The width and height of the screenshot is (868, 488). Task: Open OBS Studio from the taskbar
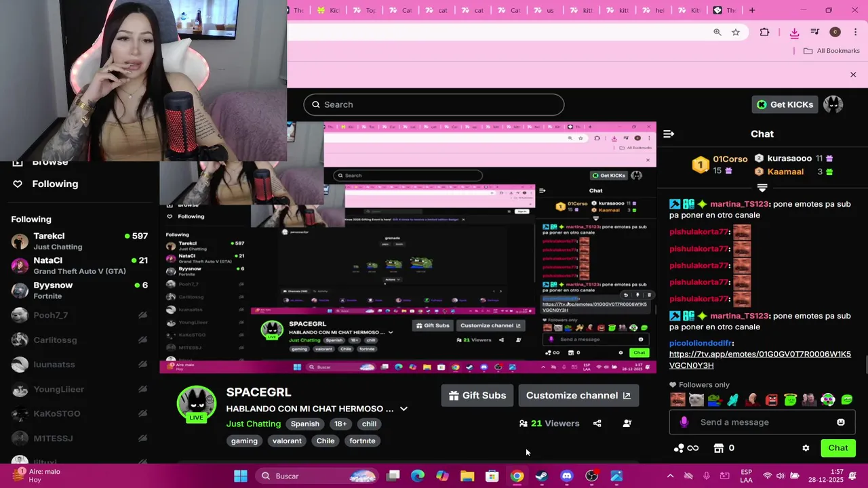pyautogui.click(x=592, y=476)
